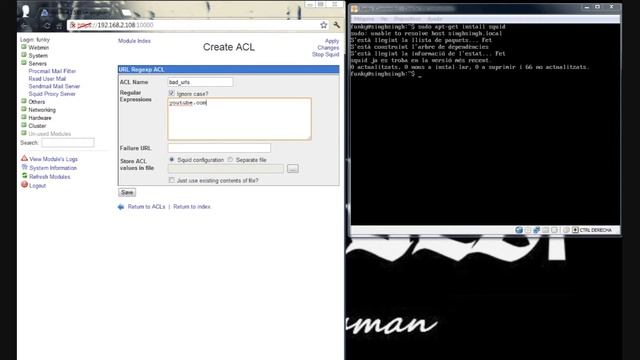Toggle Just use existing contents of file checkbox
Screen dimensions: 640x360
point(171,180)
